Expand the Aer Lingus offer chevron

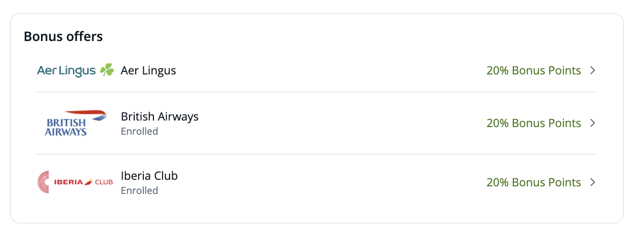pos(593,70)
